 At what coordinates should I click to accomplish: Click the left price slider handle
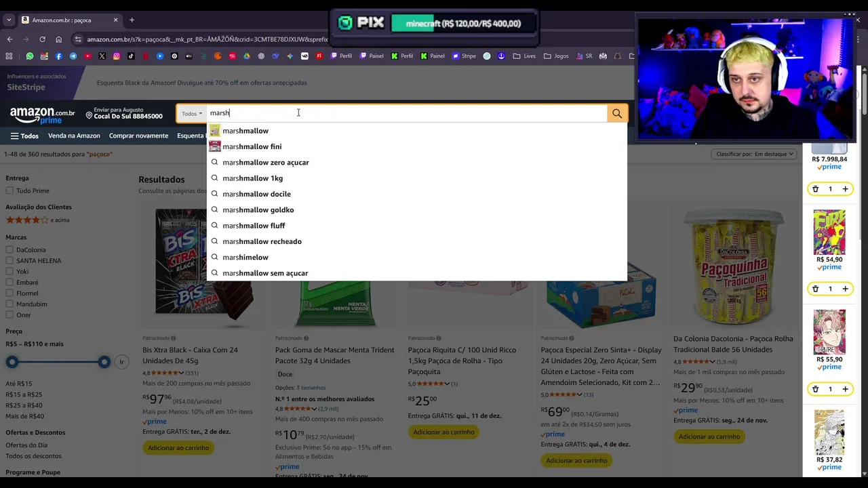[12, 362]
